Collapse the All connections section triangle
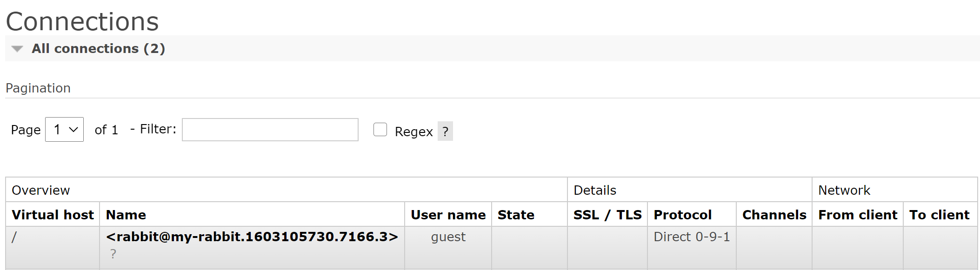Image resolution: width=980 pixels, height=270 pixels. click(17, 48)
